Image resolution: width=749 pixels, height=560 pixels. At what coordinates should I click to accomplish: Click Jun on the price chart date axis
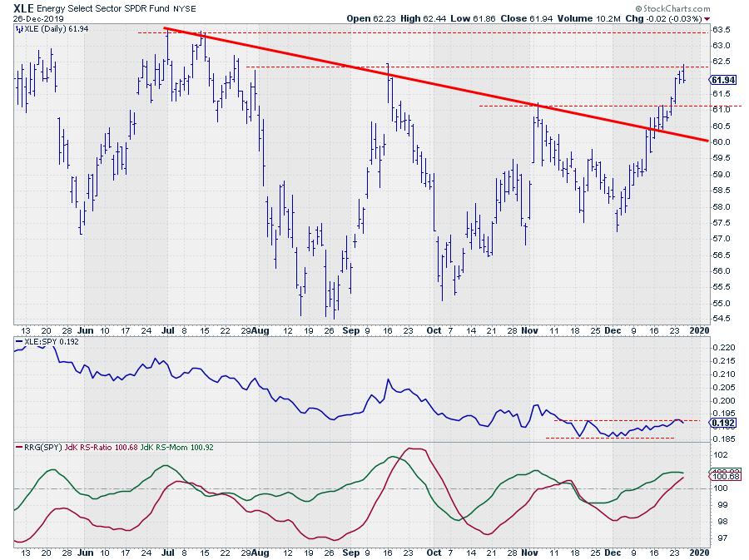[x=86, y=330]
